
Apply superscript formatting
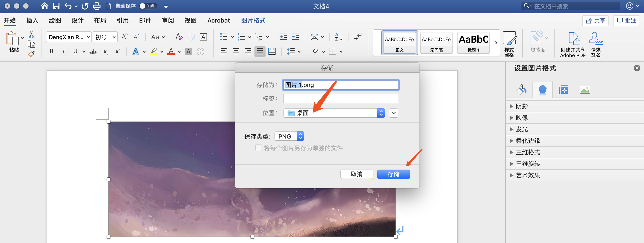pos(118,51)
